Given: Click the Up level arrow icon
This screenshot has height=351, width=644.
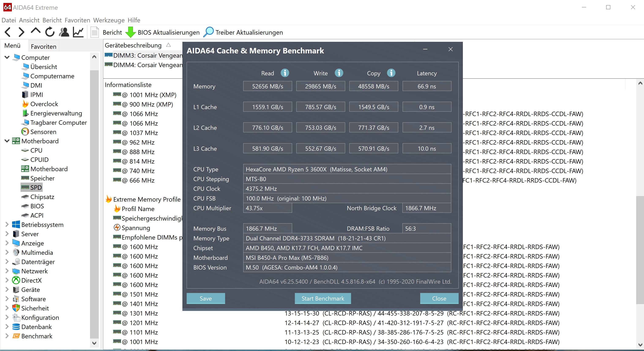Looking at the screenshot, I should pos(36,31).
